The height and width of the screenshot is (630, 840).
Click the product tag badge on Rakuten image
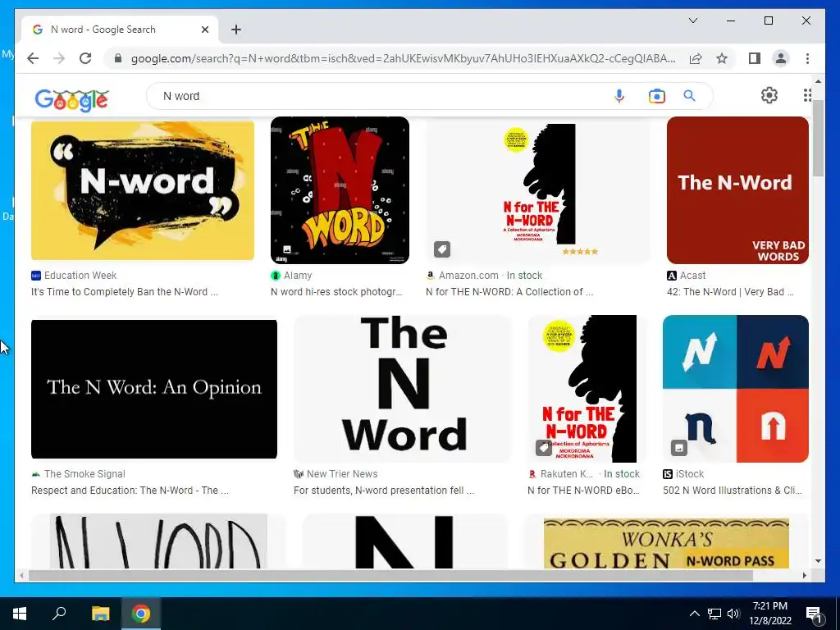(x=544, y=448)
